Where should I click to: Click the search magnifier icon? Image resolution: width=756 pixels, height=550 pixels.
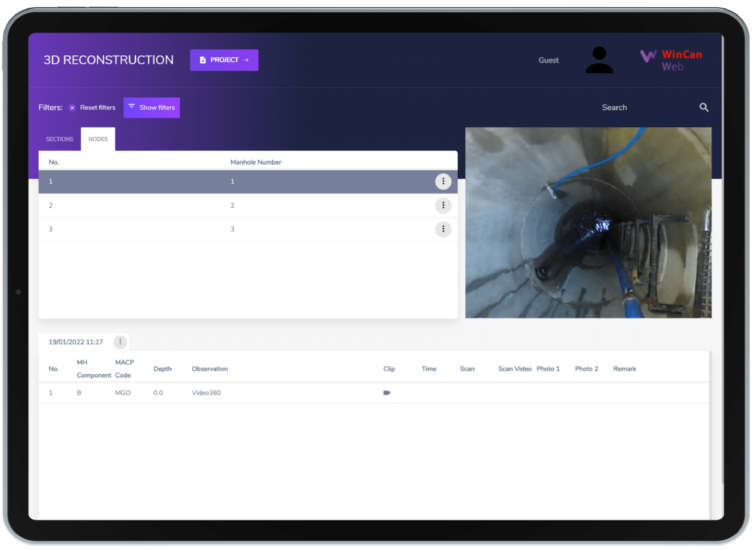[x=704, y=107]
